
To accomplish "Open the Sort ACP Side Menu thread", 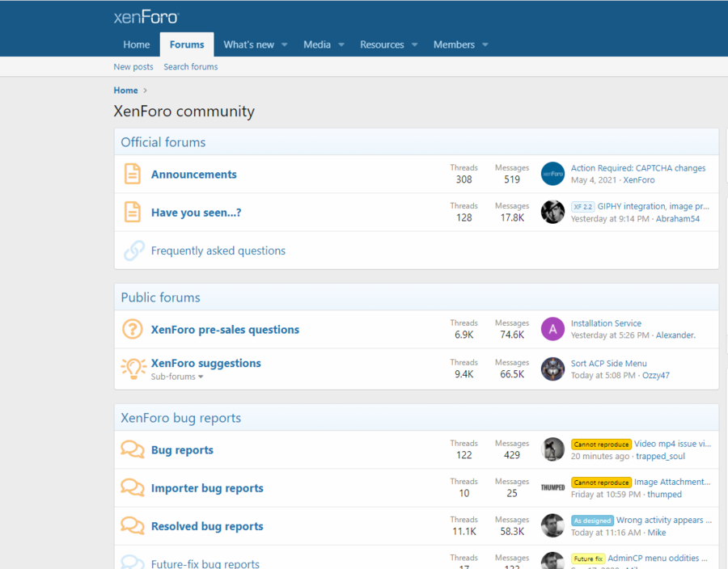I will point(608,363).
